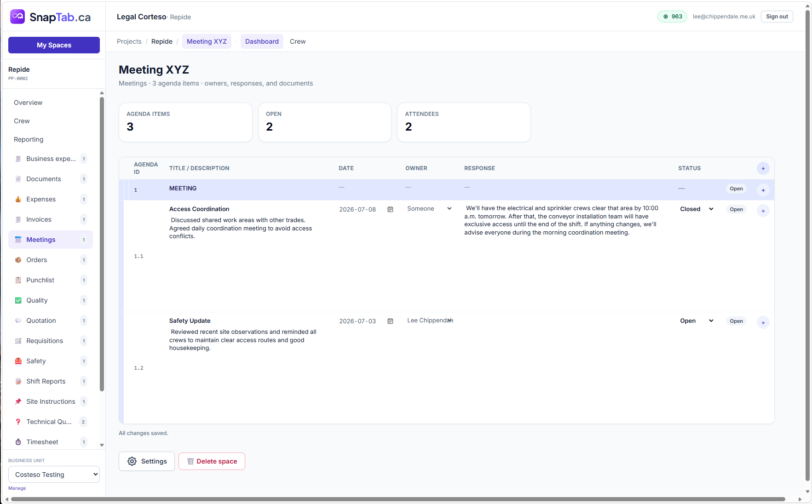Switch to the Crew tab
Screen dimensions: 812x504
[298, 41]
